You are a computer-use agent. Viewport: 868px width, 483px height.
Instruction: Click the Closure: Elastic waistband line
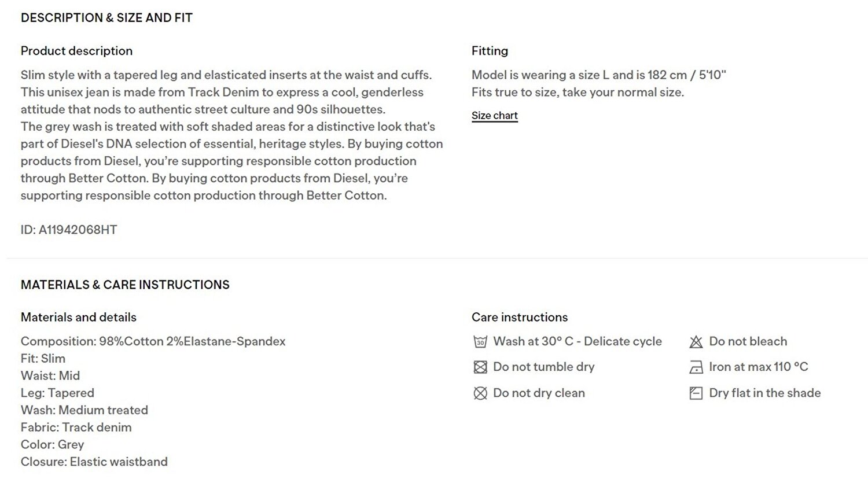coord(94,462)
